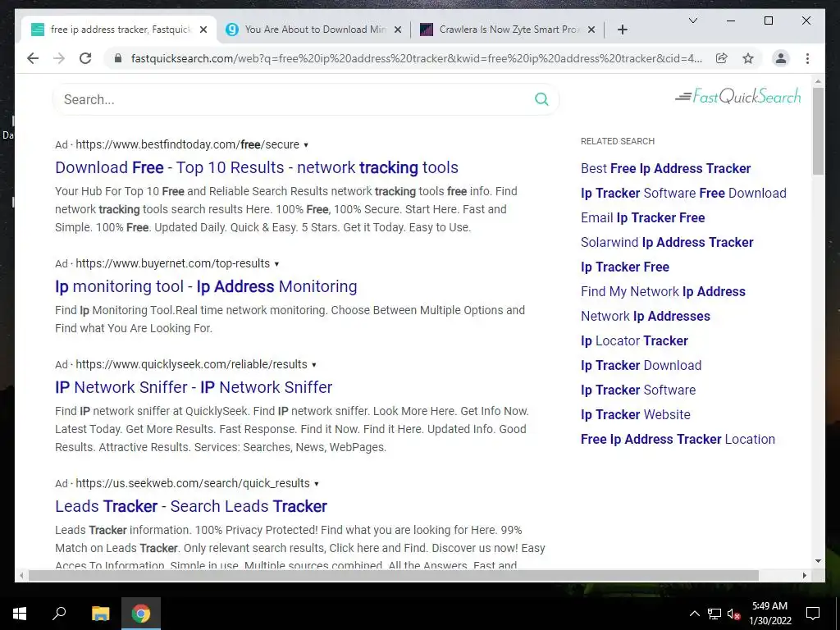Open Chrome three-dot menu

click(807, 58)
